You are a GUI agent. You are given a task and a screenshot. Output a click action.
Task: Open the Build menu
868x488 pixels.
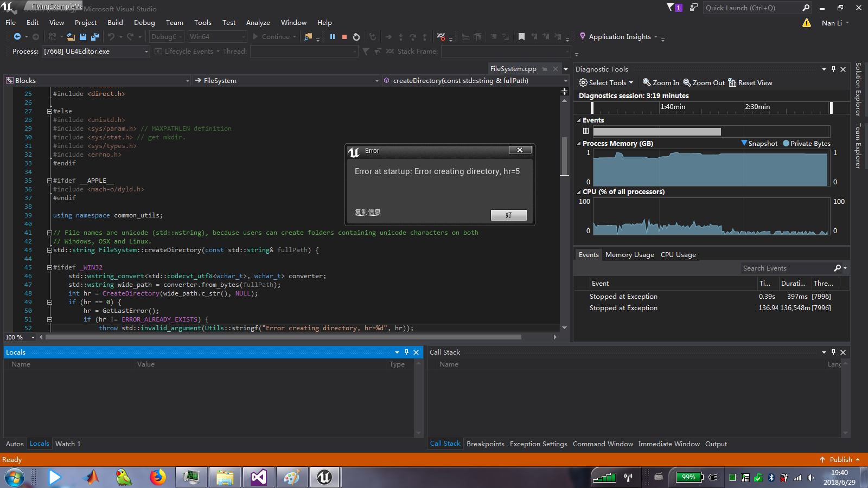(115, 22)
